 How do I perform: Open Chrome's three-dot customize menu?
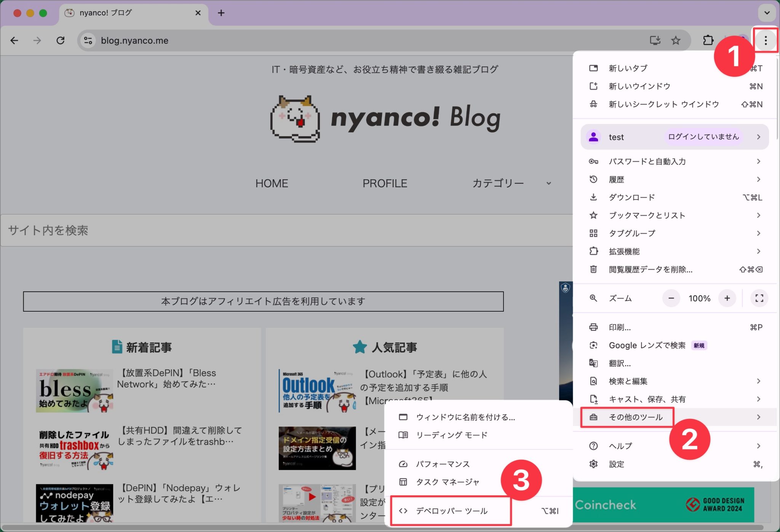[x=766, y=40]
